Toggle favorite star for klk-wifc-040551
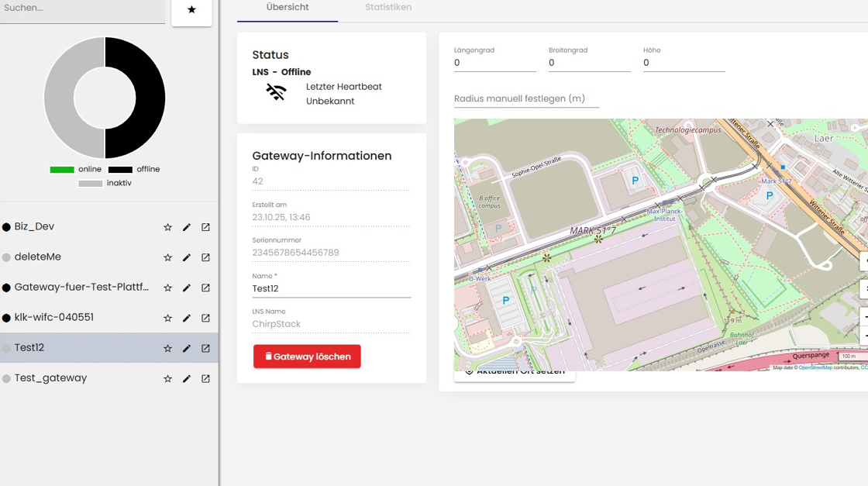This screenshot has width=868, height=486. pos(167,318)
